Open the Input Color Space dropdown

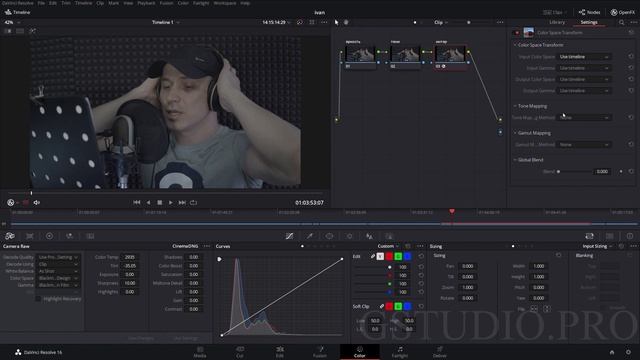click(584, 57)
